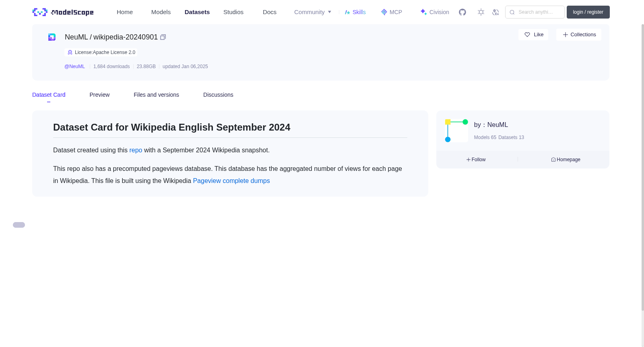Image resolution: width=644 pixels, height=347 pixels.
Task: Select the Dataset Card tab
Action: pyautogui.click(x=49, y=95)
